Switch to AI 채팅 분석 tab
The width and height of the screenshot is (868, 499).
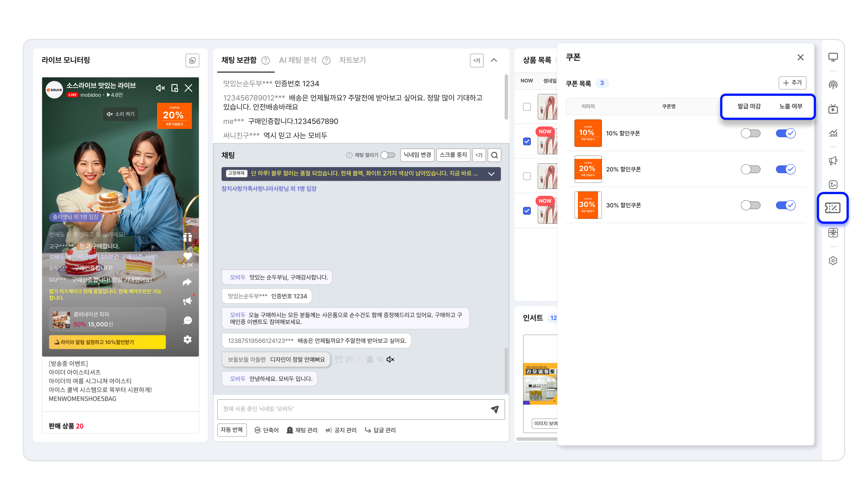pyautogui.click(x=298, y=60)
